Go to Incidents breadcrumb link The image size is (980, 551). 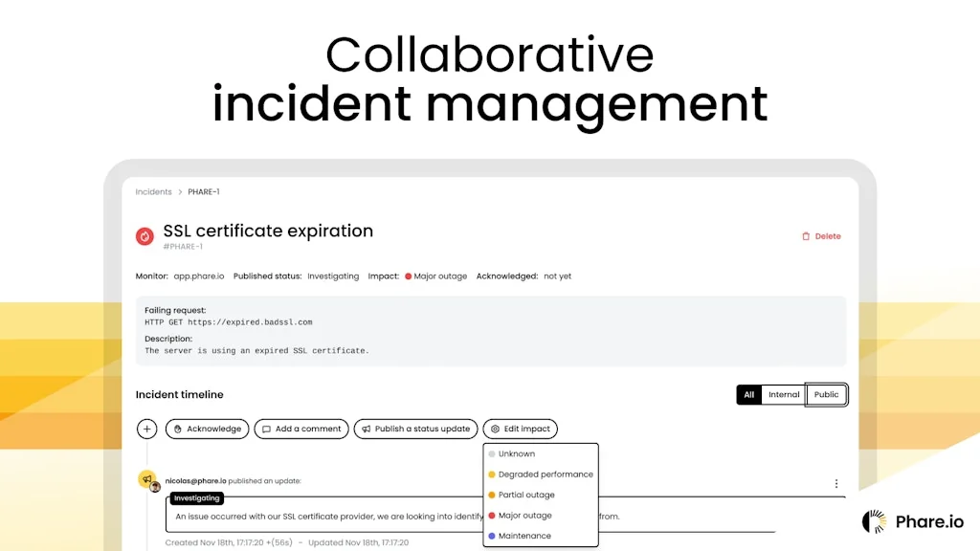tap(153, 192)
